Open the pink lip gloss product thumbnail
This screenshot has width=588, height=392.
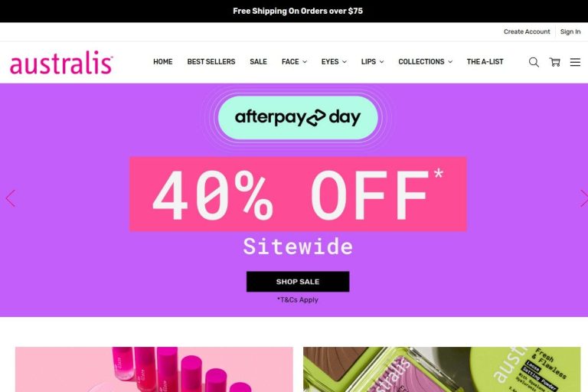(154, 370)
